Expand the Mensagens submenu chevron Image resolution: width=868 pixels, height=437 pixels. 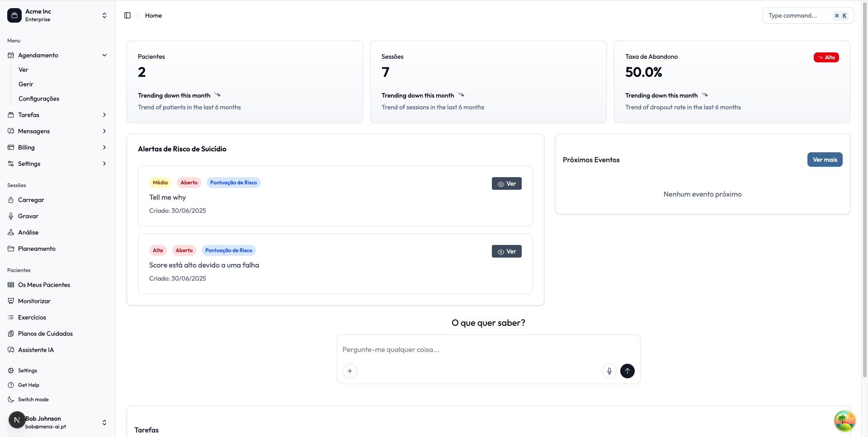(104, 131)
